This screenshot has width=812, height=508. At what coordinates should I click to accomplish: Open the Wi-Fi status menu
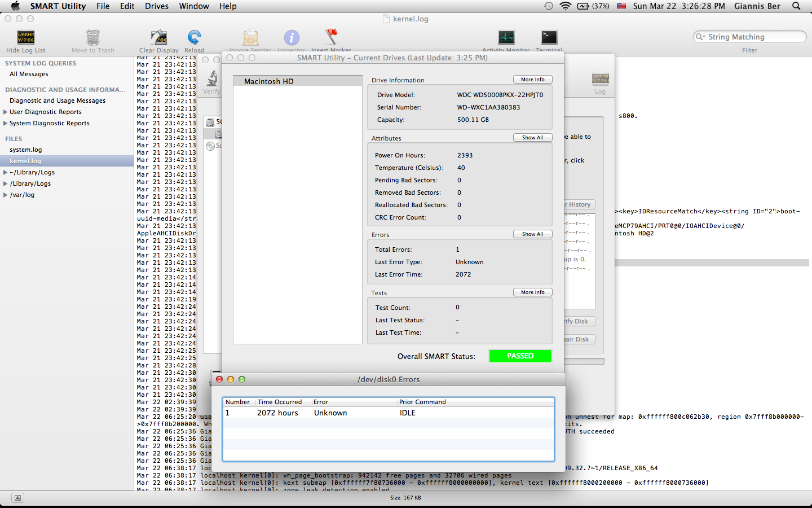coord(565,6)
